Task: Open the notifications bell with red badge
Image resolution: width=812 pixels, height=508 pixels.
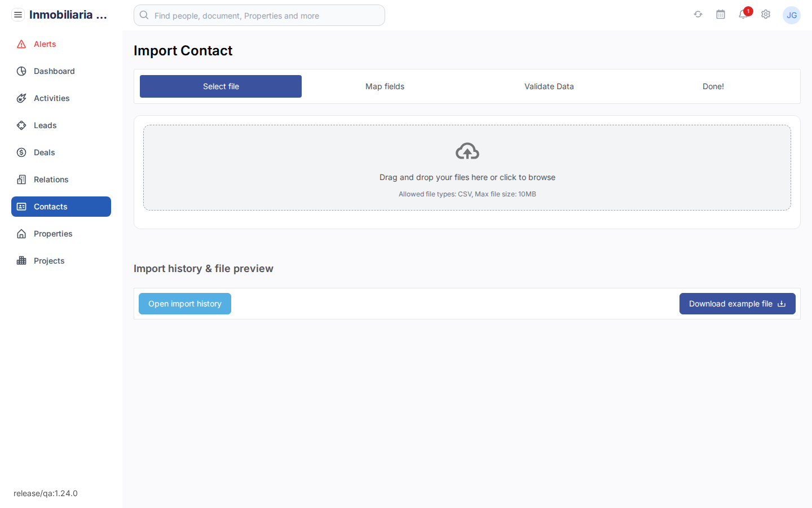Action: coord(743,15)
